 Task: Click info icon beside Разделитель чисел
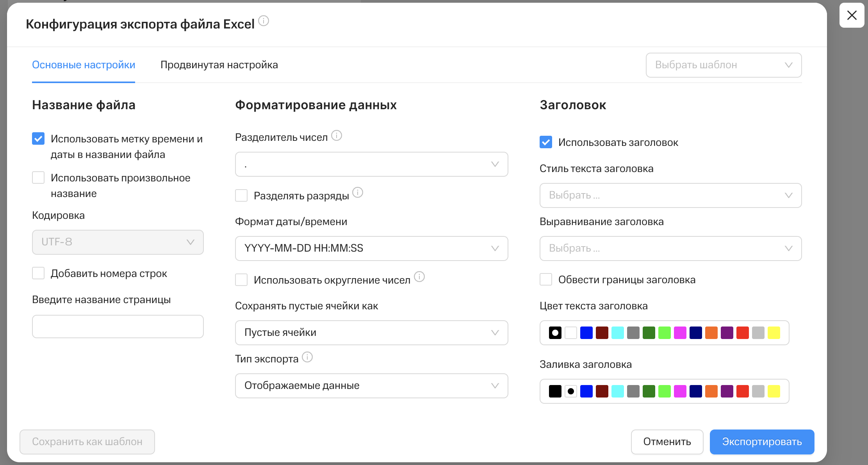point(337,135)
